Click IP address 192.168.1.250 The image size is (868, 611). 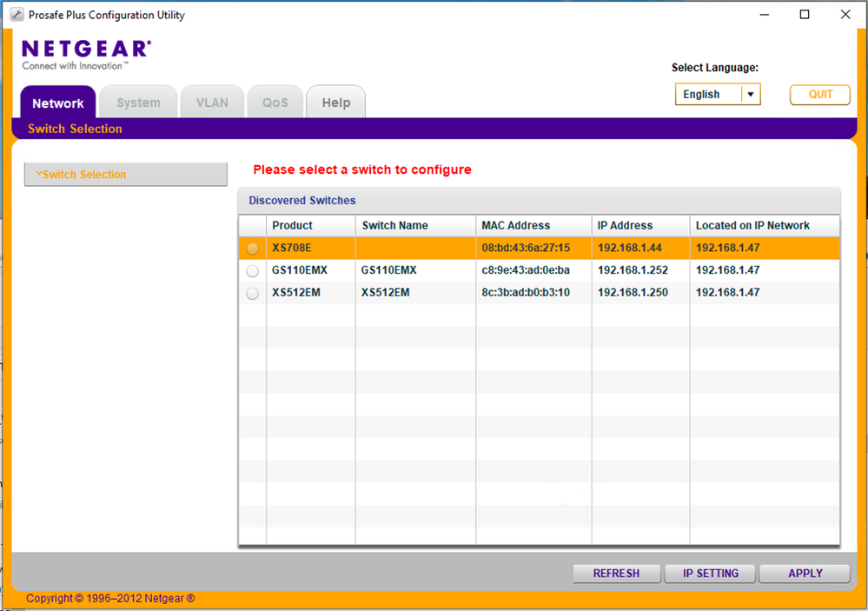(x=633, y=293)
